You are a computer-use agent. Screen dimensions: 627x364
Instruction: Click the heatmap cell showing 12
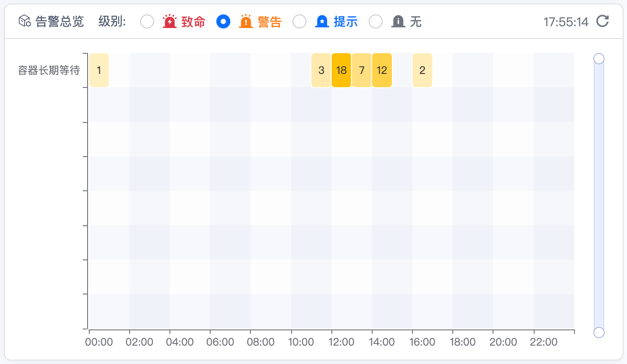coord(382,70)
